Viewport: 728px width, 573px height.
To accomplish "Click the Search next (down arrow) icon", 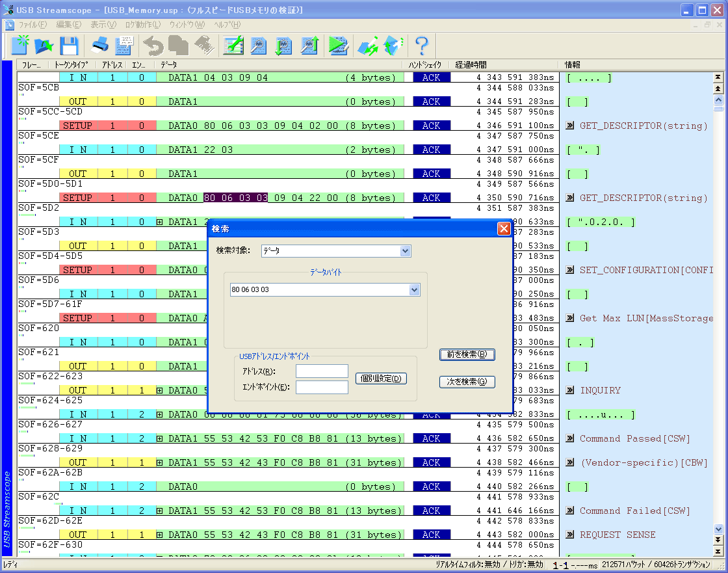I will [283, 46].
